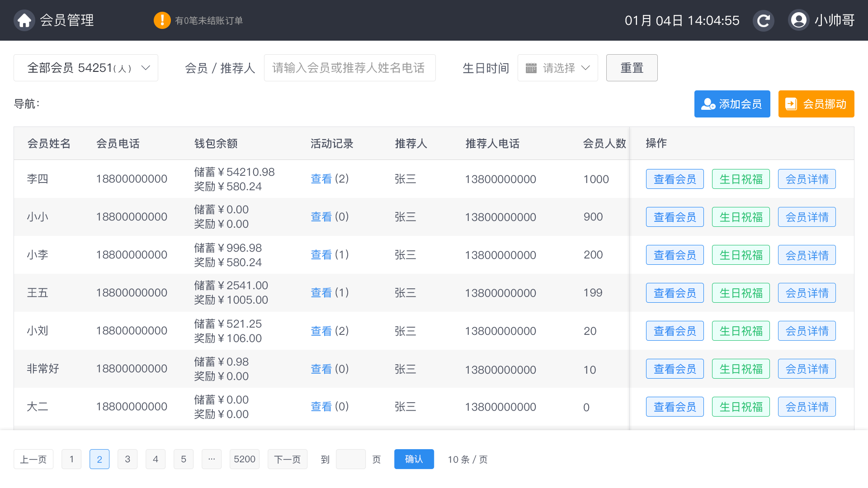Jump to last page 5200
The image size is (868, 488).
point(245,460)
